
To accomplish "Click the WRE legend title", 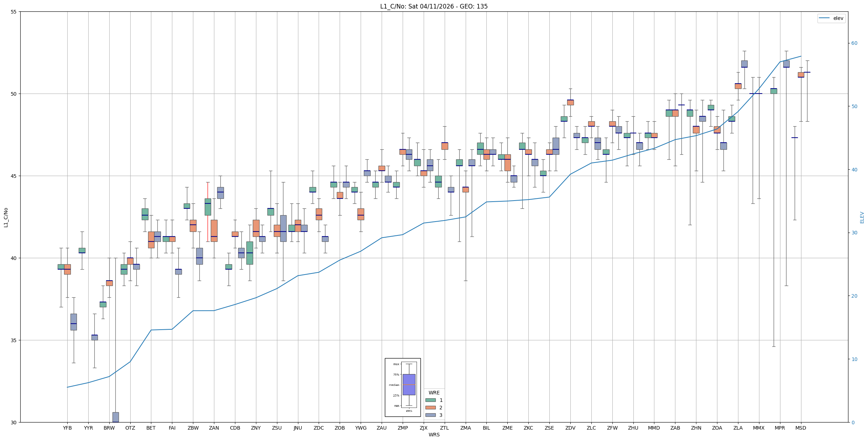I will pyautogui.click(x=434, y=393).
